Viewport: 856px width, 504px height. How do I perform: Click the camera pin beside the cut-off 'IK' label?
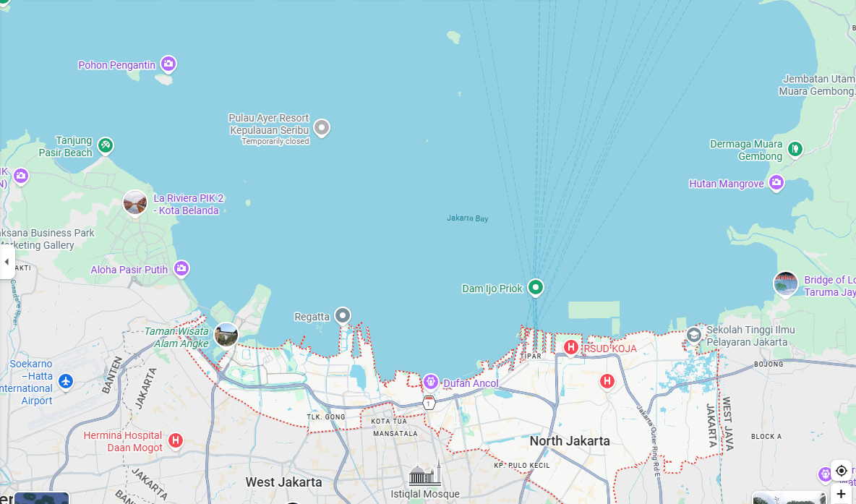click(x=21, y=176)
